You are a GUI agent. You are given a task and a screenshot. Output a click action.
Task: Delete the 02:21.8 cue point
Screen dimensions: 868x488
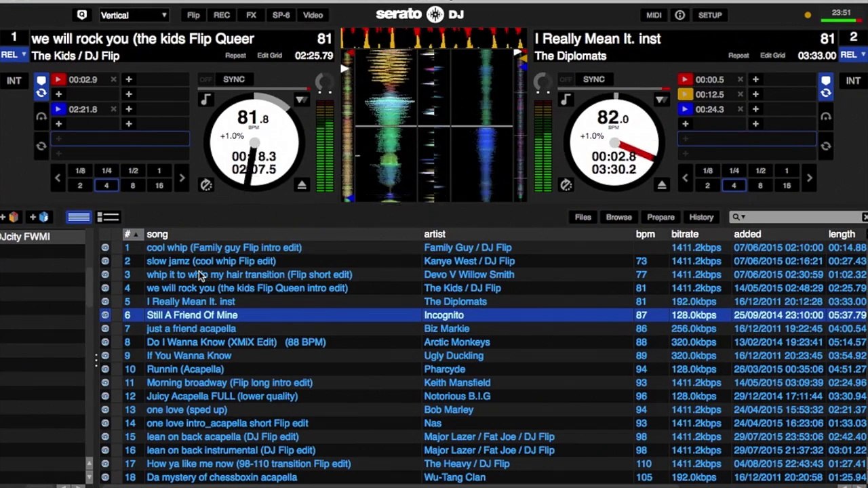(113, 109)
